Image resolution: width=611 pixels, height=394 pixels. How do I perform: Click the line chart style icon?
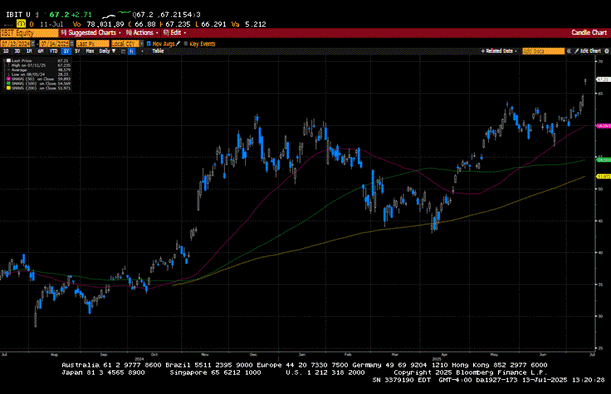click(123, 51)
